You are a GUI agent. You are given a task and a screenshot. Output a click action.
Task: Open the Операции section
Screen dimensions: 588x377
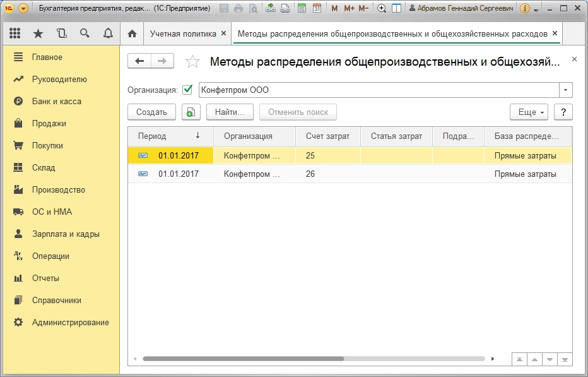point(61,256)
